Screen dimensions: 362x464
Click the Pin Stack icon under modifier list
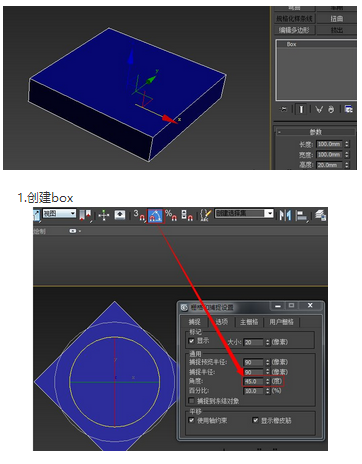point(283,109)
